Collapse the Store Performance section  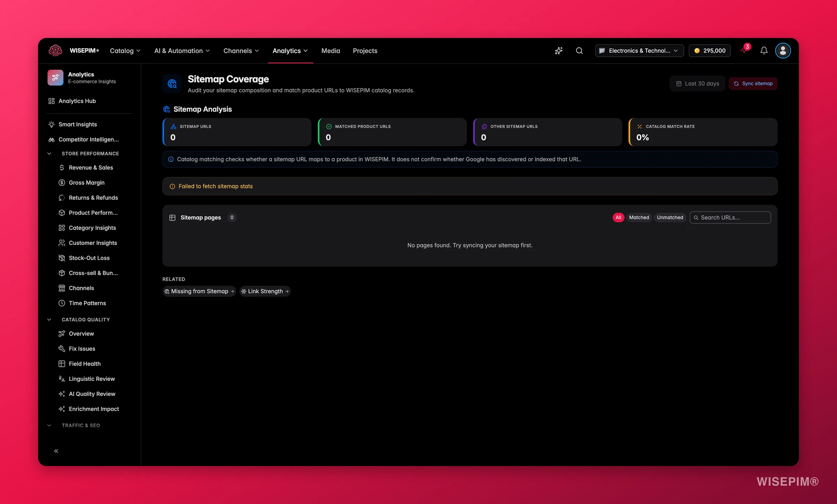49,153
